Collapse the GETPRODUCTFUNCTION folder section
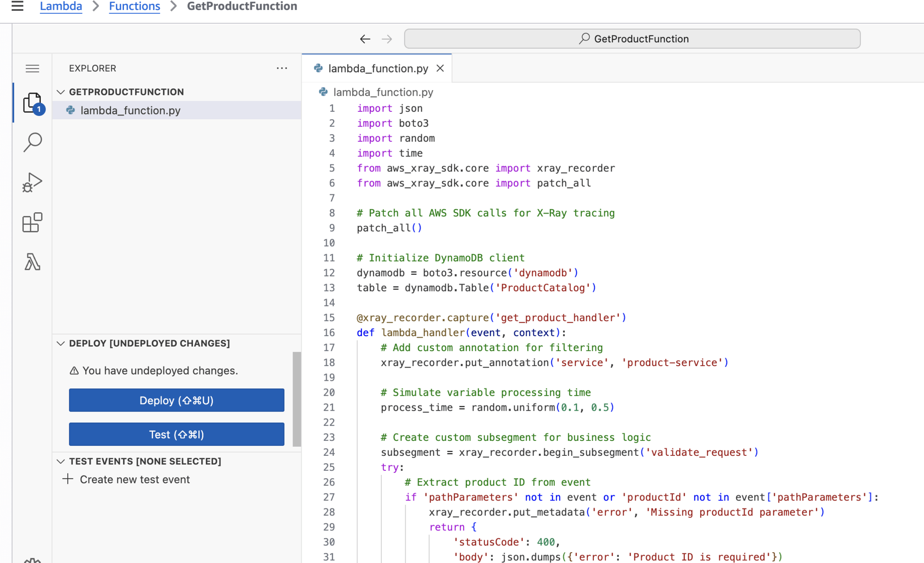 click(61, 92)
